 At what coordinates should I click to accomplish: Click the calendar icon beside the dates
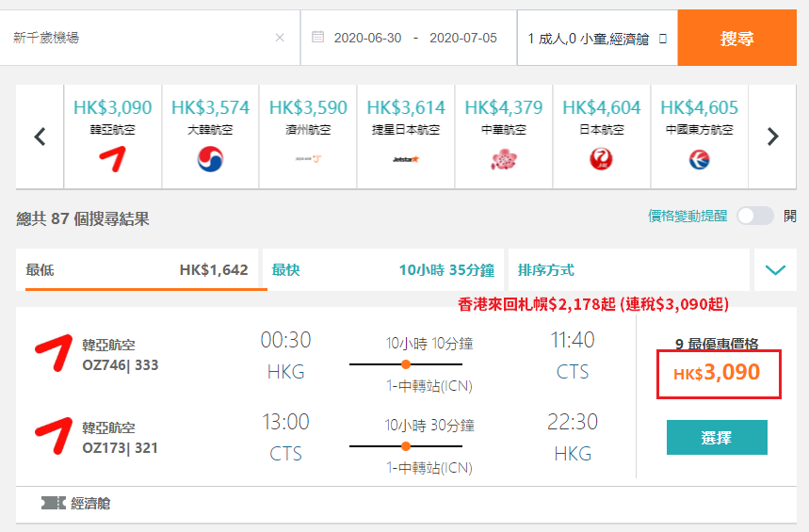pos(317,37)
